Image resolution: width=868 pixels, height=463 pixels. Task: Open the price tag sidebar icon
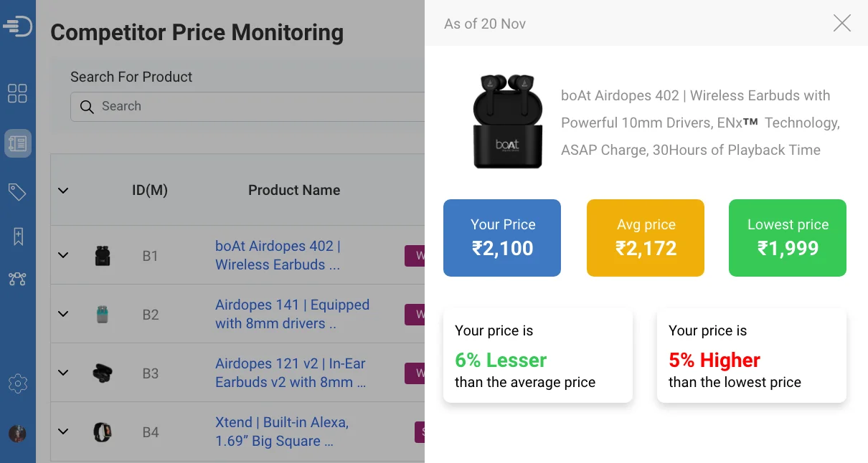click(x=17, y=191)
